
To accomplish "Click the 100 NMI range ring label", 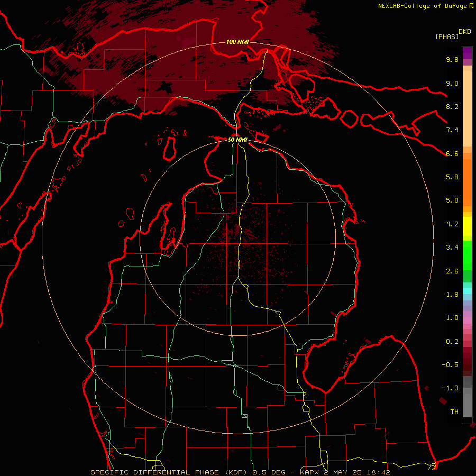I will (237, 42).
